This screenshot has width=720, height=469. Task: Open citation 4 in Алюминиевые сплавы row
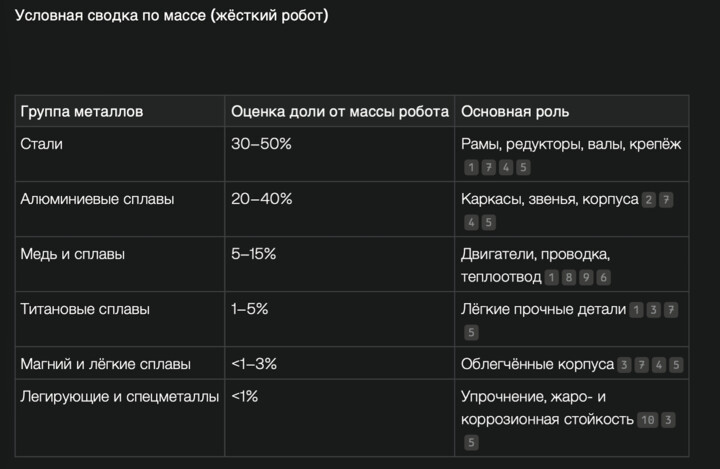click(x=471, y=222)
